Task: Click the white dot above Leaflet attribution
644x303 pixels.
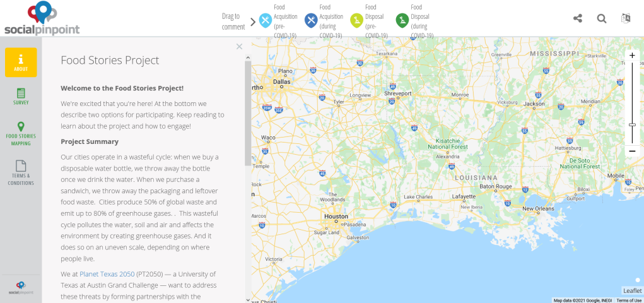Action: (638, 280)
